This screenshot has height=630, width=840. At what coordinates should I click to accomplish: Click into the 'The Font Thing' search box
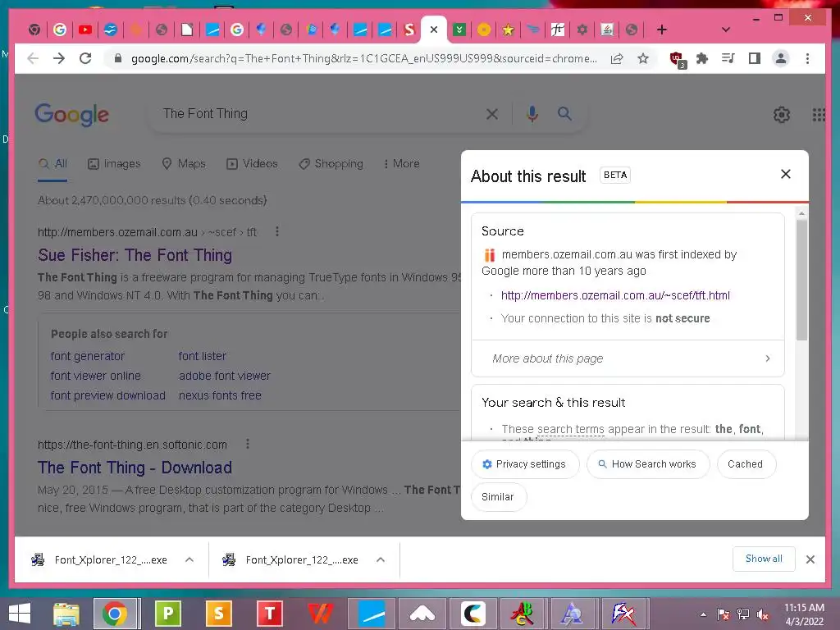point(316,113)
